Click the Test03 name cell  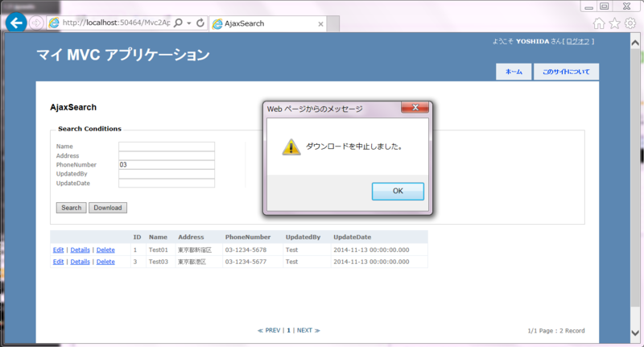coord(158,262)
